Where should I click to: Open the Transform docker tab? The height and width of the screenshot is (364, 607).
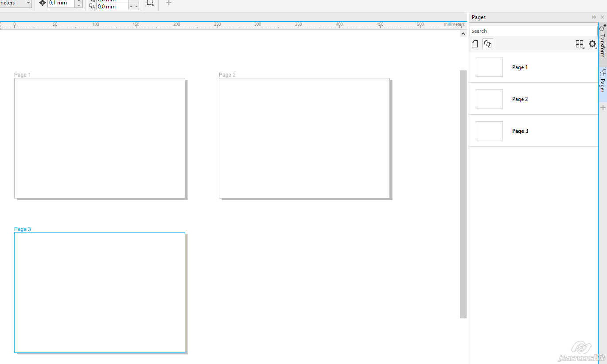click(x=603, y=42)
